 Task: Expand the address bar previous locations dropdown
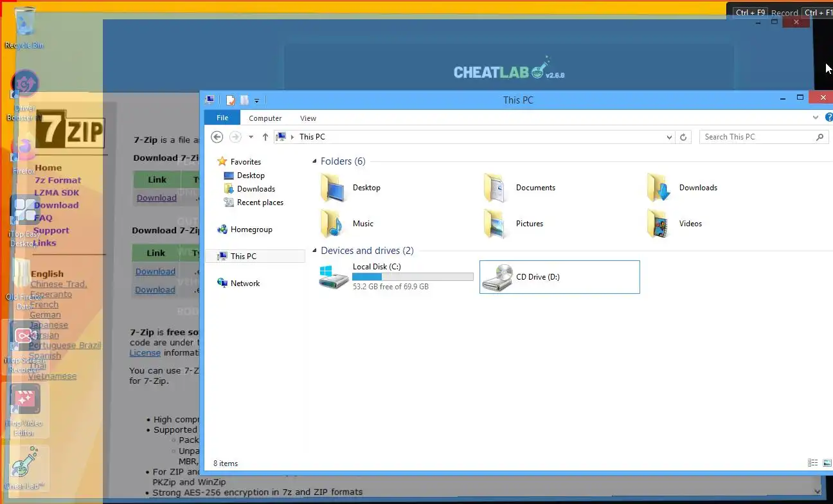(669, 137)
